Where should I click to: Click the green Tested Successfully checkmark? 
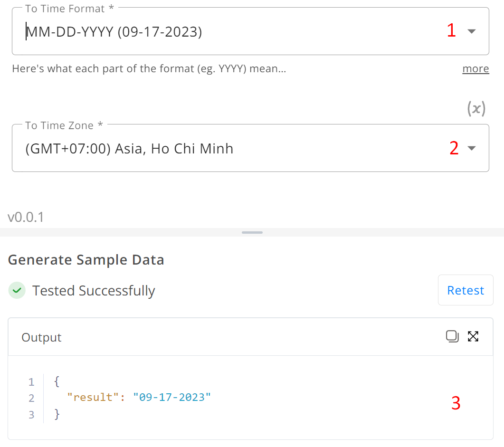pos(17,291)
